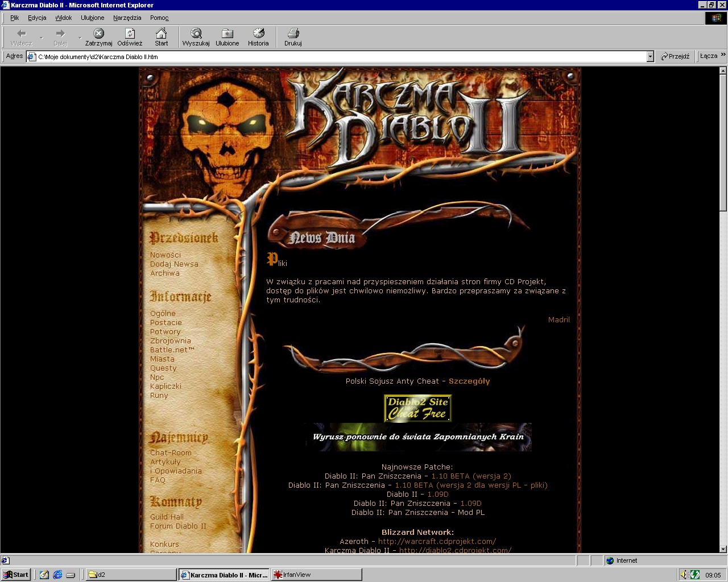Click the address bar input field
Viewport: 728px width, 582px height.
pos(341,57)
